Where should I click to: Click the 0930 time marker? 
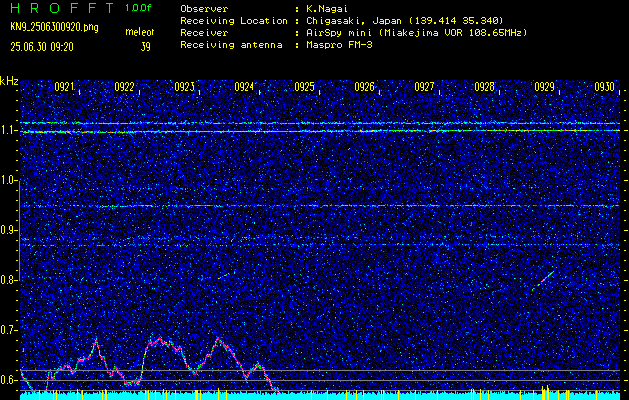(604, 87)
